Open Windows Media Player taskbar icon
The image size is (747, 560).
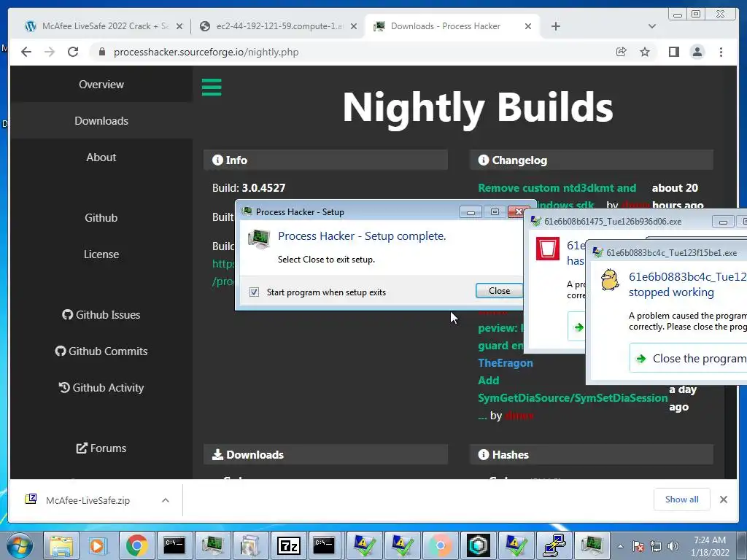coord(97,545)
